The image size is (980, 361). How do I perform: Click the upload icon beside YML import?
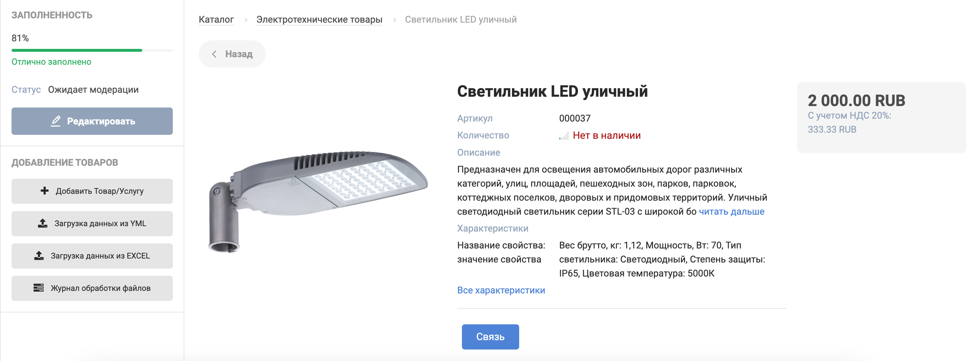tap(42, 223)
